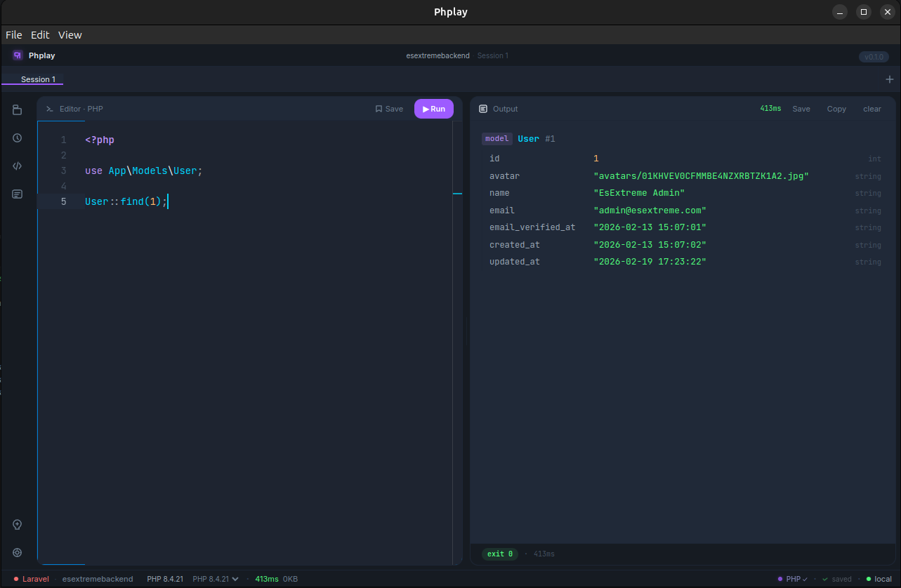Open the history clock panel

[18, 138]
